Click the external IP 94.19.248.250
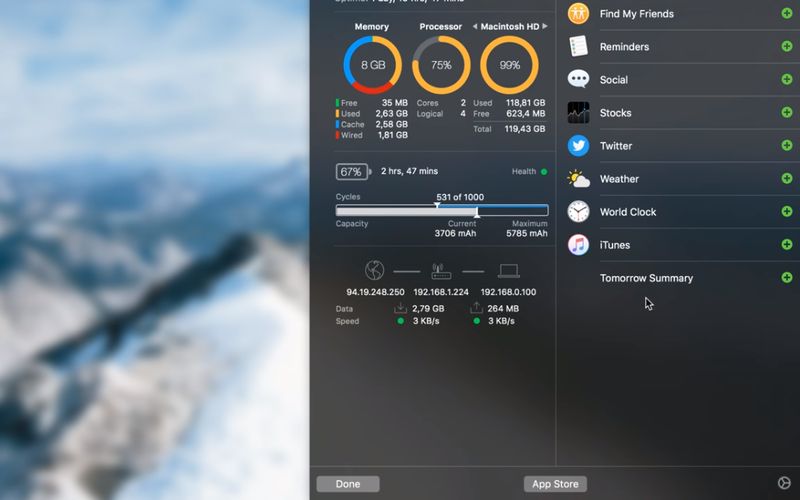Viewport: 800px width, 500px height. (x=376, y=292)
